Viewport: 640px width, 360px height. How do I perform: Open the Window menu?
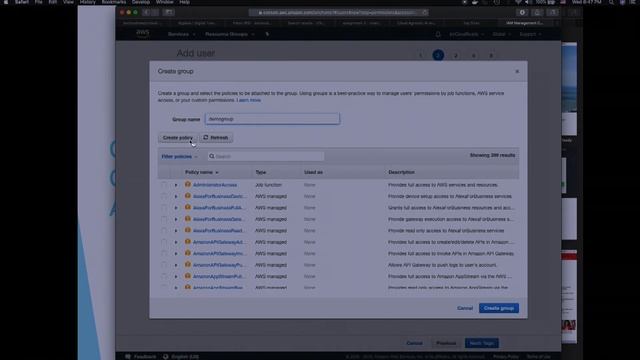click(164, 2)
